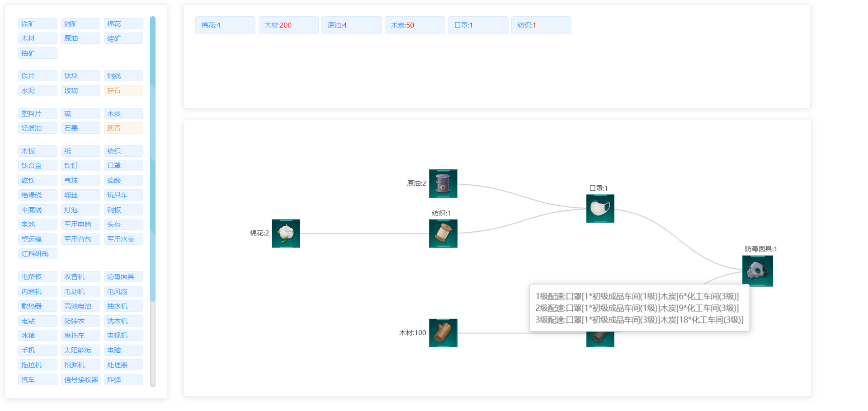Click the 木炭:50 summary chip
The height and width of the screenshot is (411, 868).
pos(415,25)
